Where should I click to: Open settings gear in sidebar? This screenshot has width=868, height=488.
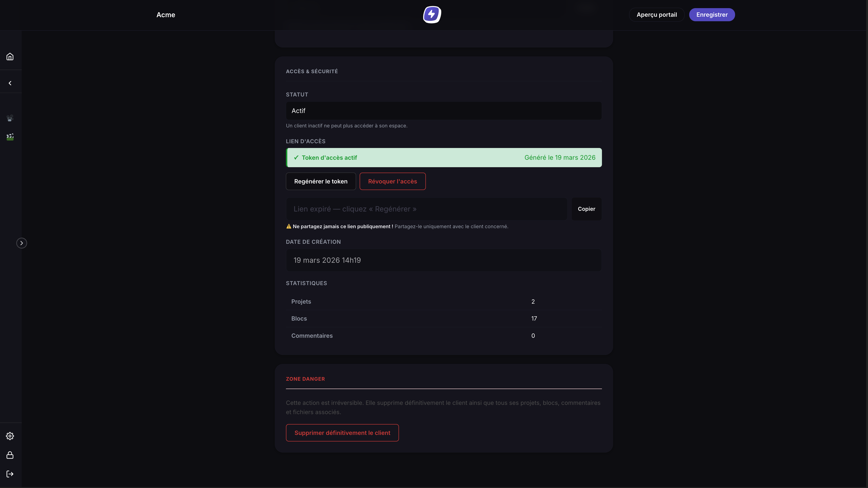click(10, 436)
